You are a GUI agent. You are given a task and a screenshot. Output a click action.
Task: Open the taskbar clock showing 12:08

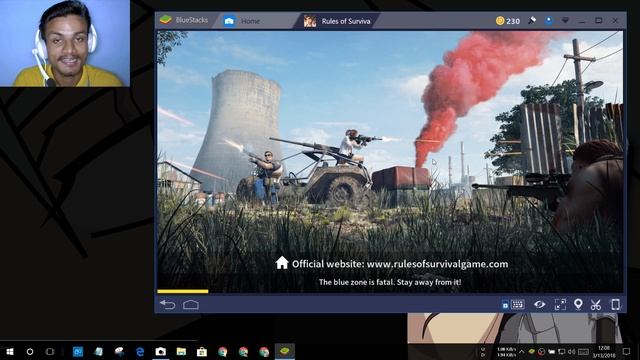(x=604, y=351)
